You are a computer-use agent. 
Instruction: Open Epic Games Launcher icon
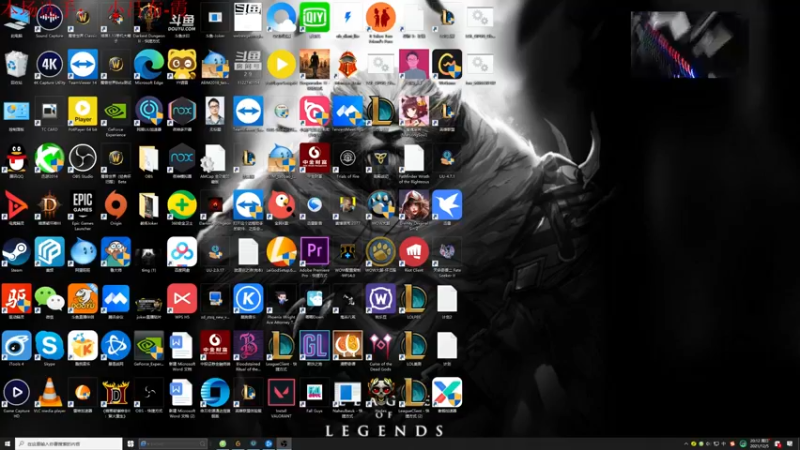pos(83,205)
